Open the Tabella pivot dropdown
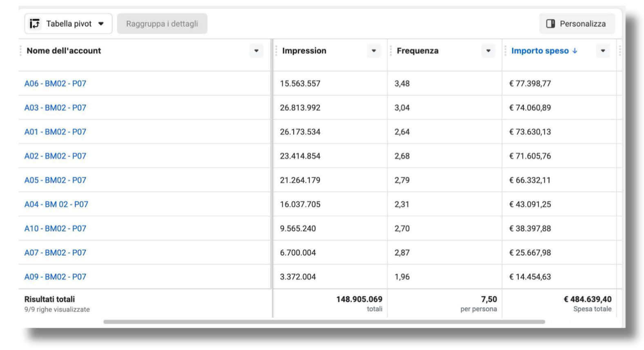The height and width of the screenshot is (350, 644). (68, 24)
